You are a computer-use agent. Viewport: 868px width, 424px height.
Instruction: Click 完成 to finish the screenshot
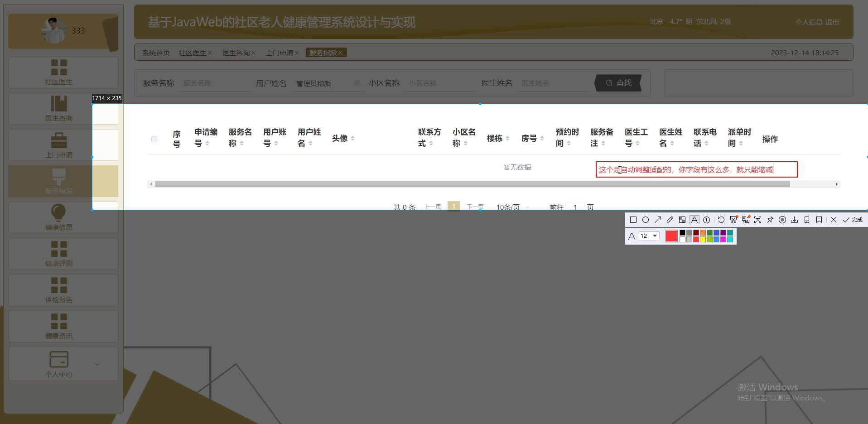pyautogui.click(x=853, y=220)
